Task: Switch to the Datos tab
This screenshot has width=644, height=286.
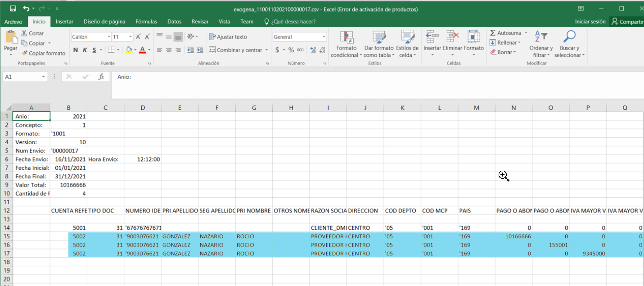Action: (174, 22)
